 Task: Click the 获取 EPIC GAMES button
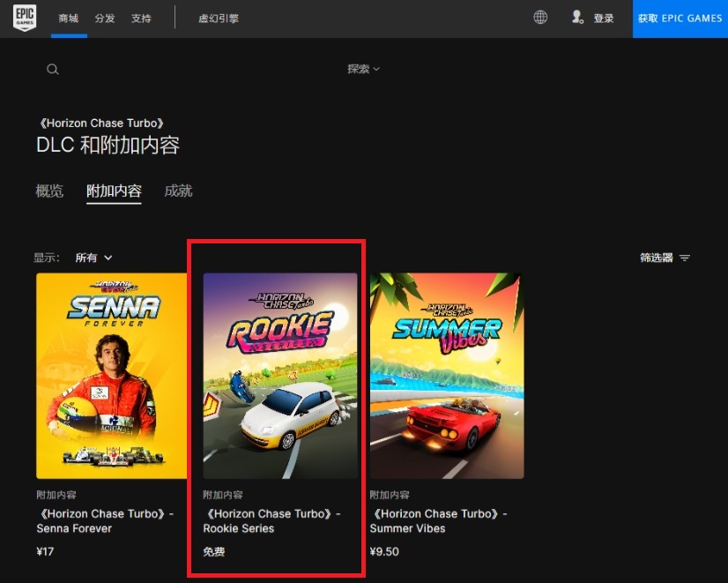[680, 19]
